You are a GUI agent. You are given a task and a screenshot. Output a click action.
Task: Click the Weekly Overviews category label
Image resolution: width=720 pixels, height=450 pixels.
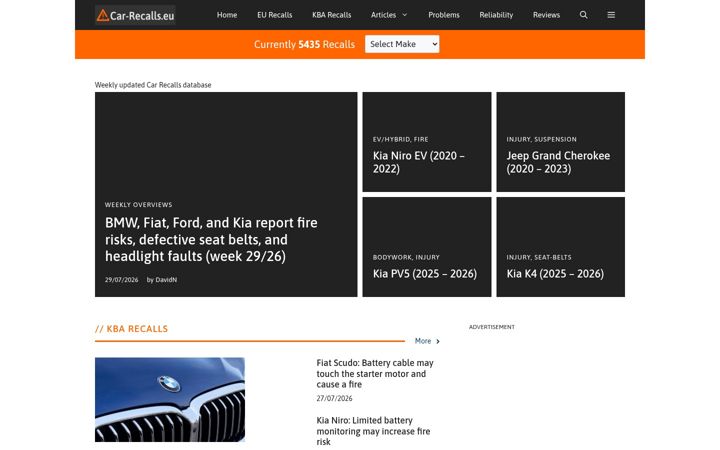138,205
